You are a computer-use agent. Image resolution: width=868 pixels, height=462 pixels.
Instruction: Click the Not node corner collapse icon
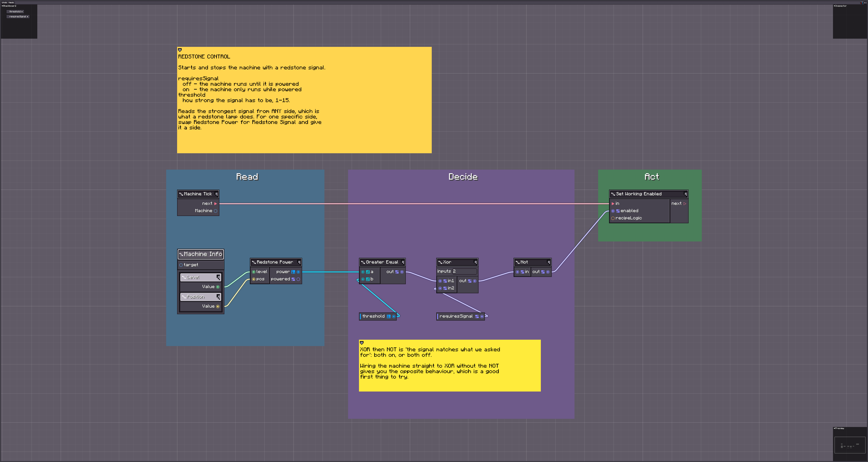pyautogui.click(x=549, y=262)
